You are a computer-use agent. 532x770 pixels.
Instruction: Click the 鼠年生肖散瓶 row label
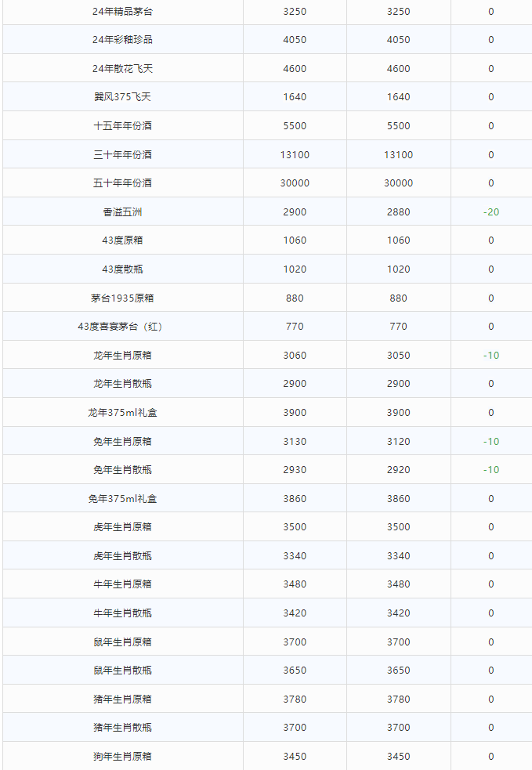point(122,671)
